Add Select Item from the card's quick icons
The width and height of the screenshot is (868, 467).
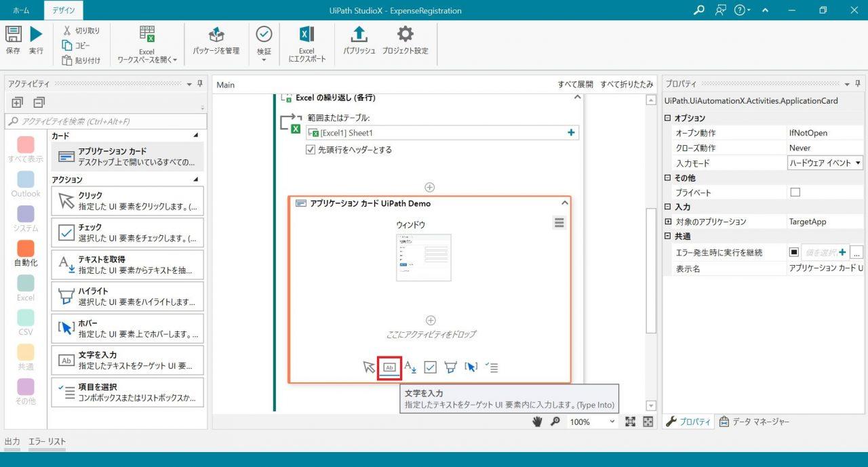tap(492, 367)
